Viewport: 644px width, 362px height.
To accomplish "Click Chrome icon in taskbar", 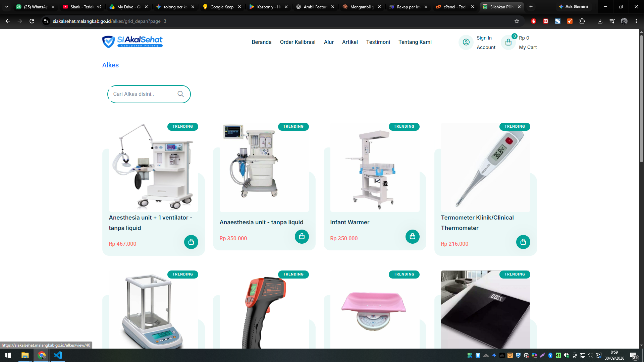I will click(42, 355).
